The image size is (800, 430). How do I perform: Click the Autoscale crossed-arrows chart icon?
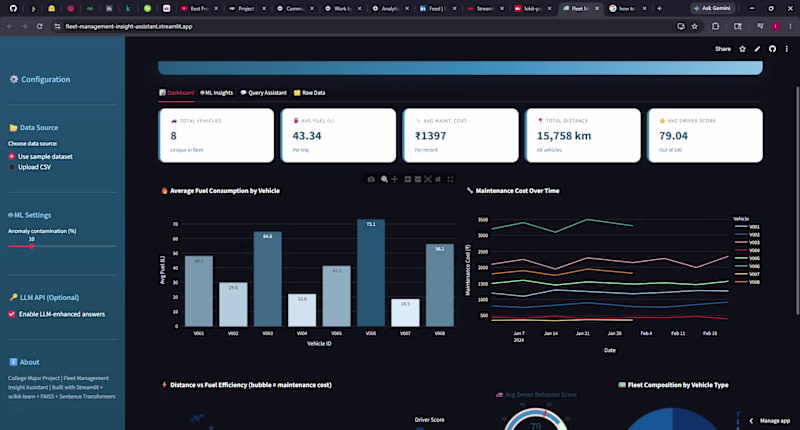[428, 180]
